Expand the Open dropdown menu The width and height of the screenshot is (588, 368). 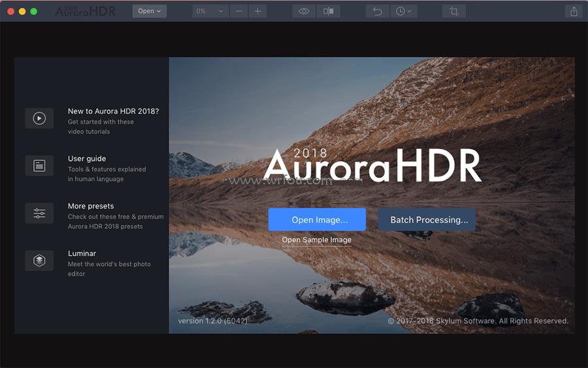coord(149,11)
